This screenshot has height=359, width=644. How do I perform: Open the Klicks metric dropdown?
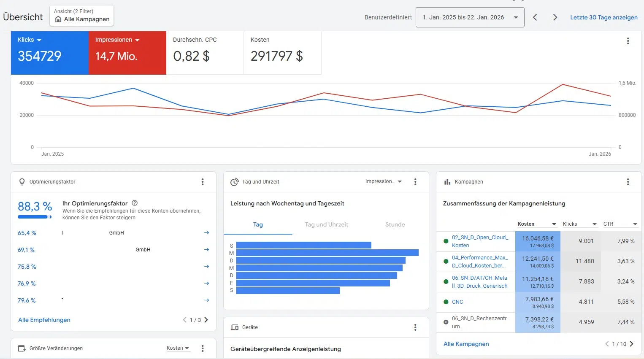coord(30,40)
